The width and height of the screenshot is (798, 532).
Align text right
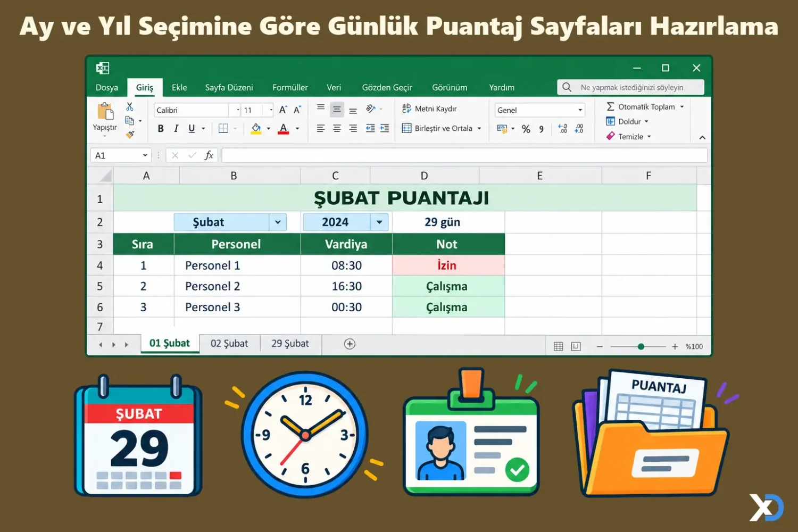[353, 128]
